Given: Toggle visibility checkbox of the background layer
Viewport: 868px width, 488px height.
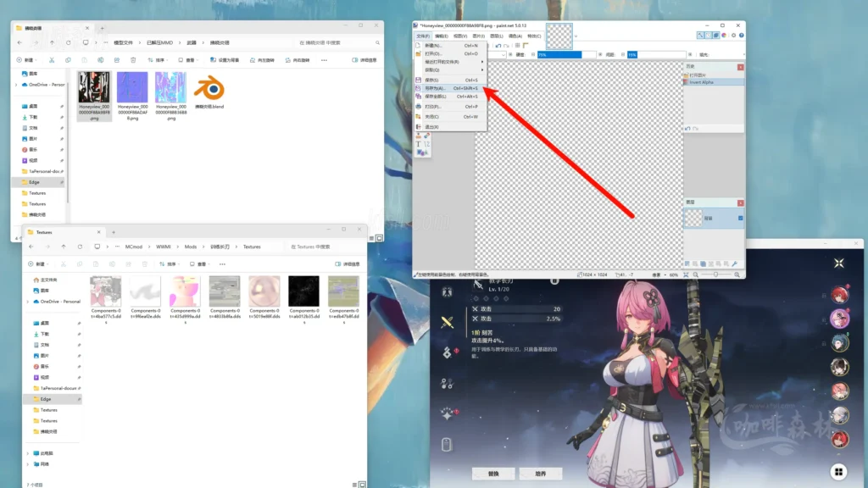Looking at the screenshot, I should click(740, 219).
